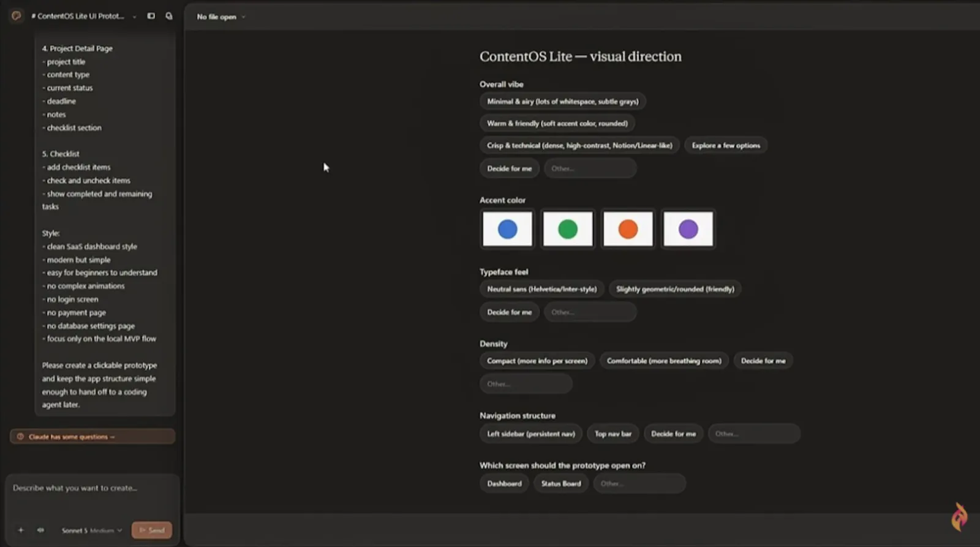Choose Explore a few options chip
This screenshot has width=980, height=547.
[x=726, y=146]
